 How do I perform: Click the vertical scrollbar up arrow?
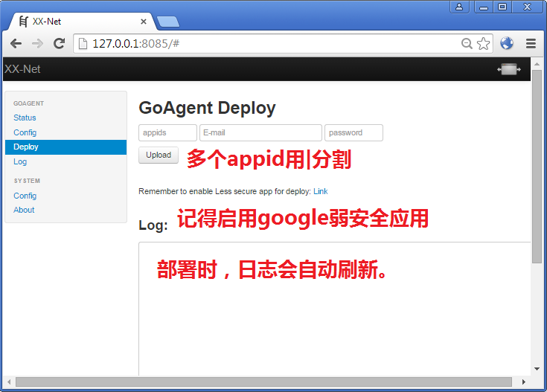pyautogui.click(x=537, y=64)
